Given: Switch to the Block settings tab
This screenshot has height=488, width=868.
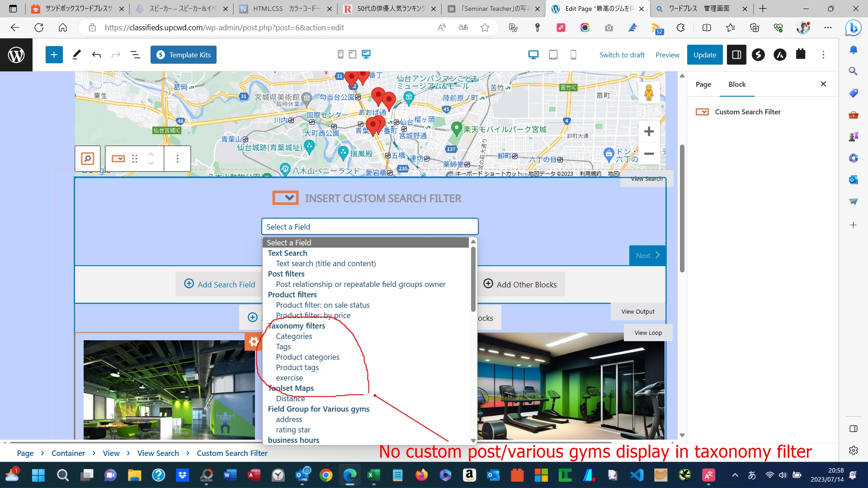Looking at the screenshot, I should tap(737, 84).
